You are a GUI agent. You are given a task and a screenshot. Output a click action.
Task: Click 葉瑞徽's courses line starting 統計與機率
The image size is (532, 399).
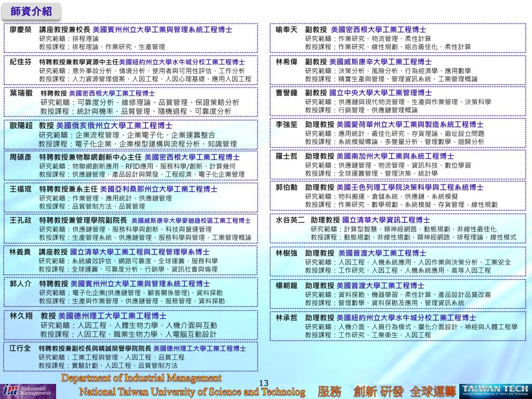point(136,111)
